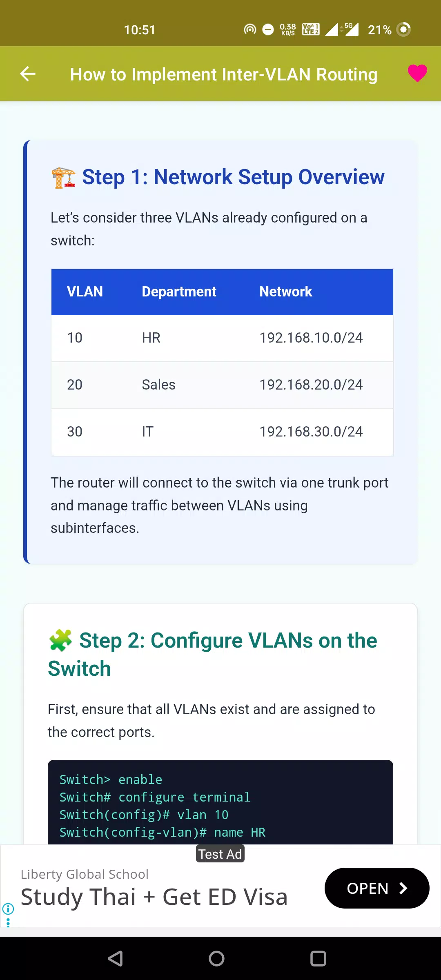Toggle the pink heart favorite icon
The image size is (441, 980).
[417, 73]
